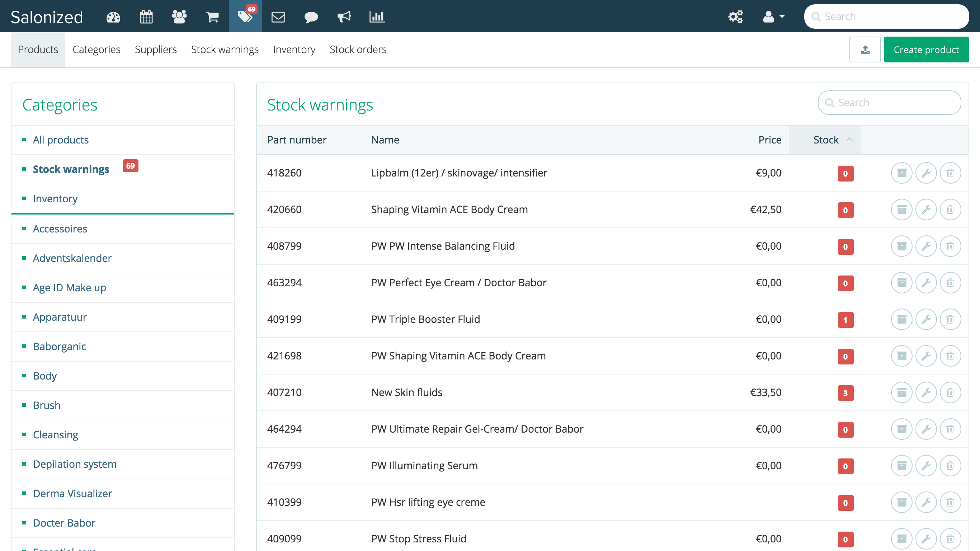980x551 pixels.
Task: Click the marketing megaphone icon
Action: pyautogui.click(x=344, y=17)
